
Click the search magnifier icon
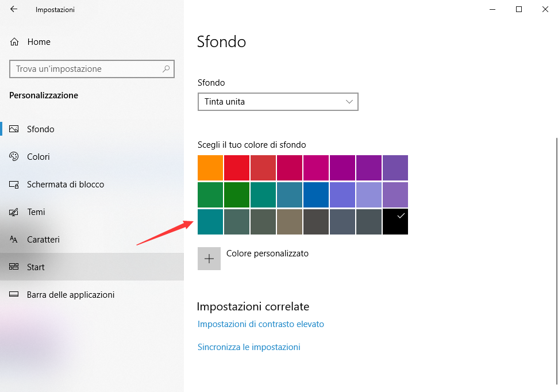click(166, 69)
